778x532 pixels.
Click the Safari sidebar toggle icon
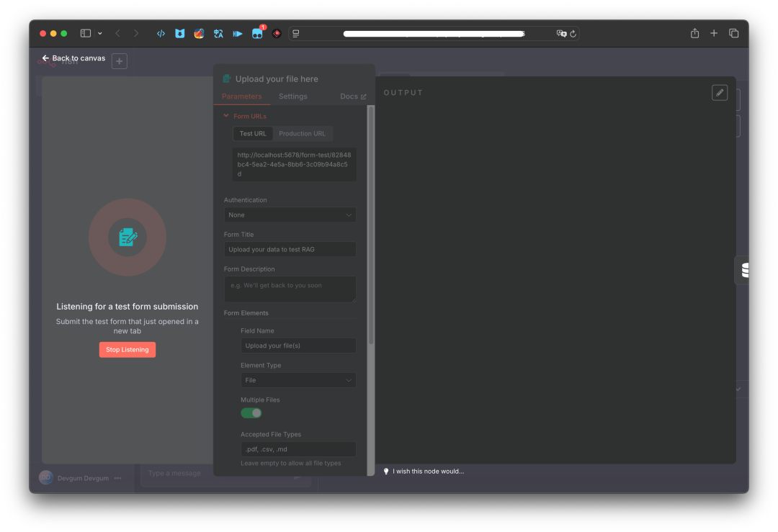click(x=86, y=33)
